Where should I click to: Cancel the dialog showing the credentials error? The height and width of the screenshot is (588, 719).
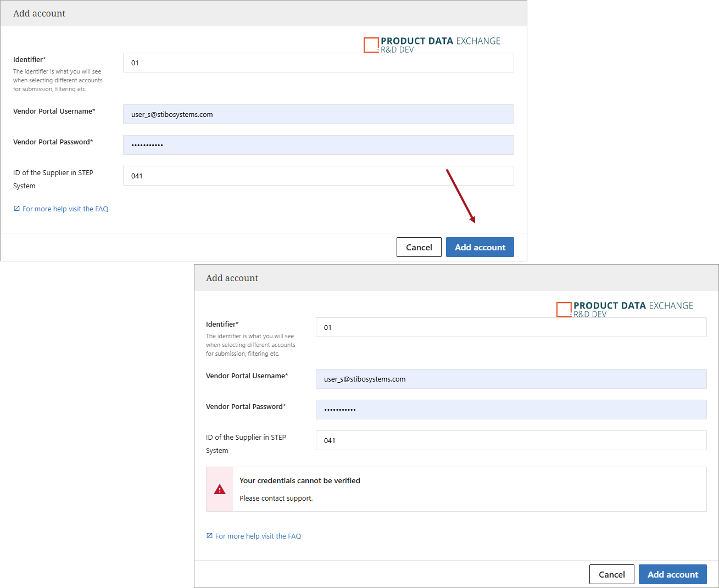611,574
